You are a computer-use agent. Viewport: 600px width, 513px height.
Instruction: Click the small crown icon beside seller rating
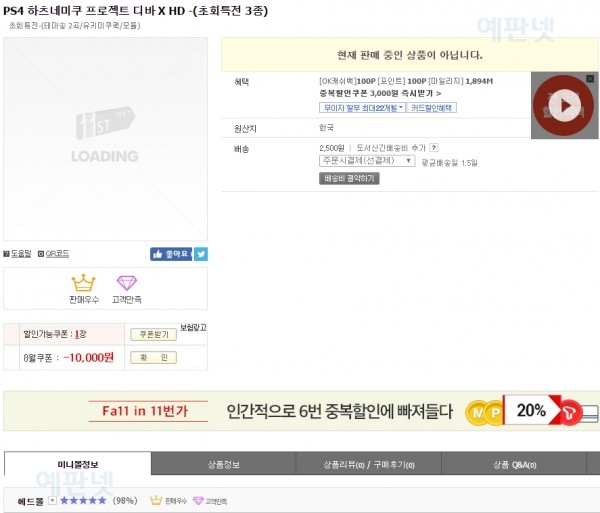pos(156,500)
